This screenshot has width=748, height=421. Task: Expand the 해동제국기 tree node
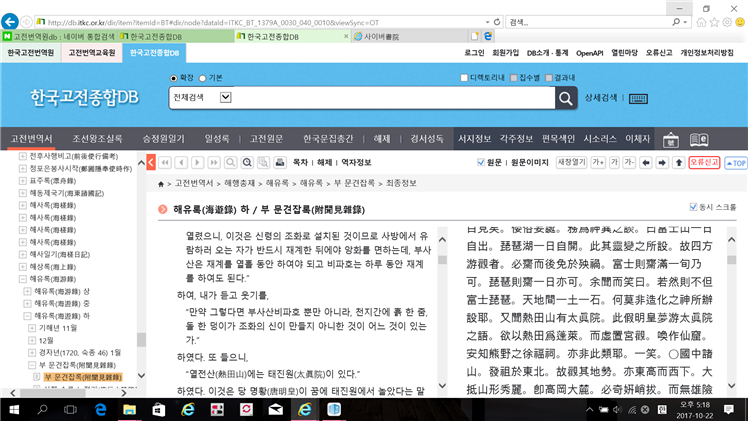click(x=22, y=193)
